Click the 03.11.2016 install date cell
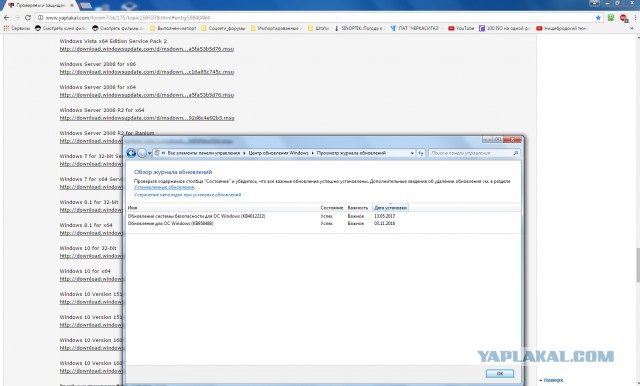Image resolution: width=640 pixels, height=386 pixels. click(384, 223)
